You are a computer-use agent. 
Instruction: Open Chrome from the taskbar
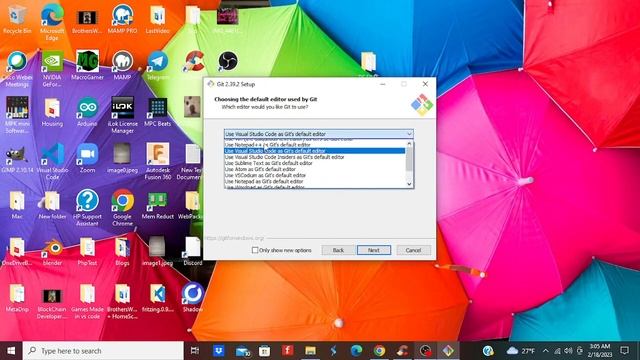pos(379,351)
